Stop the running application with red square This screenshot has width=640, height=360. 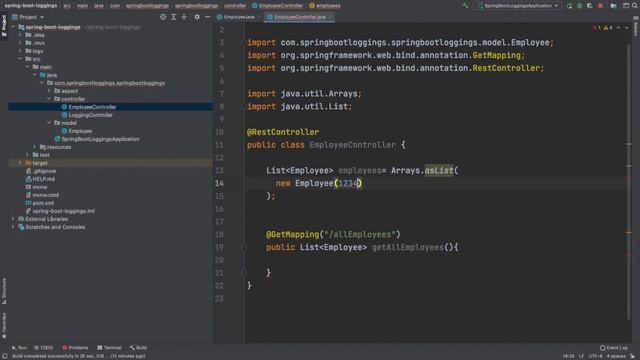[x=600, y=6]
